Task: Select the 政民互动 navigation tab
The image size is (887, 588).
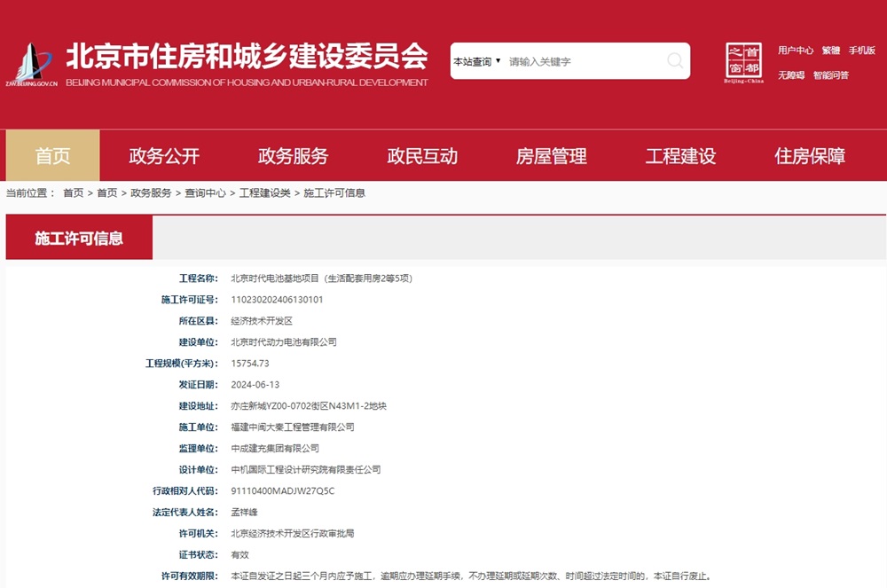Action: [x=423, y=156]
